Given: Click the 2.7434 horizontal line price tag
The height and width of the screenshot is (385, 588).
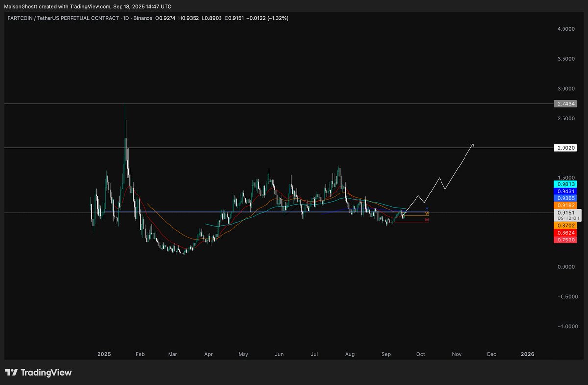Looking at the screenshot, I should click(566, 104).
